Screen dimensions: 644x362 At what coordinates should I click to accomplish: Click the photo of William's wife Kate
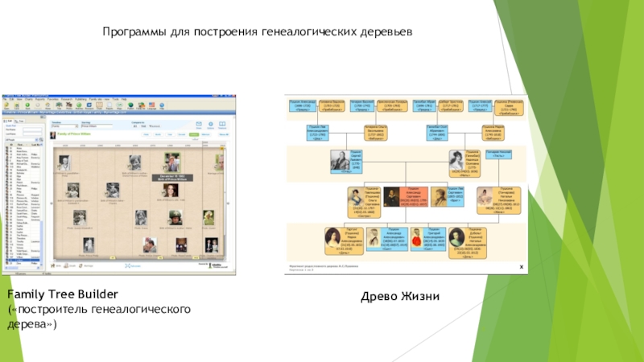click(171, 191)
